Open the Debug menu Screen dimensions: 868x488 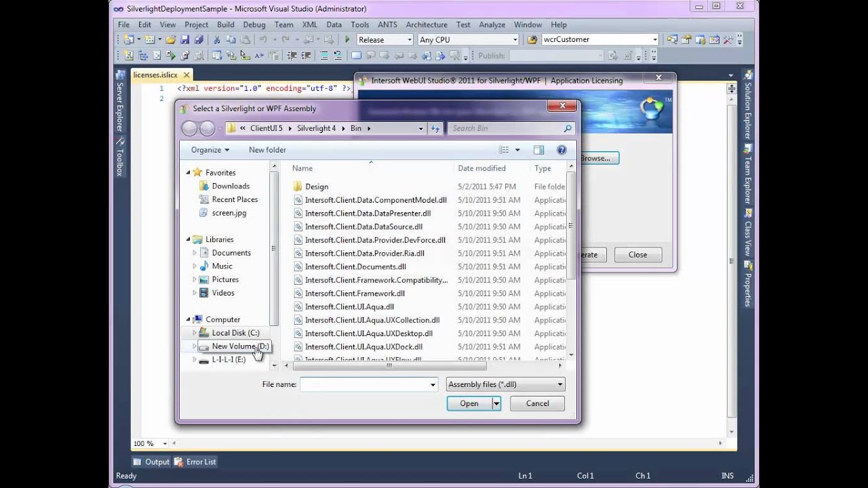coord(254,24)
